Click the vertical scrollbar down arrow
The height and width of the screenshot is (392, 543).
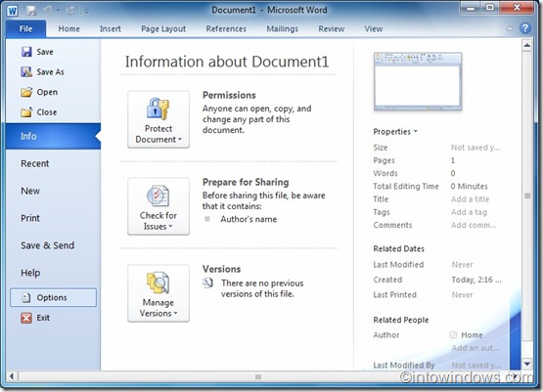coord(527,364)
